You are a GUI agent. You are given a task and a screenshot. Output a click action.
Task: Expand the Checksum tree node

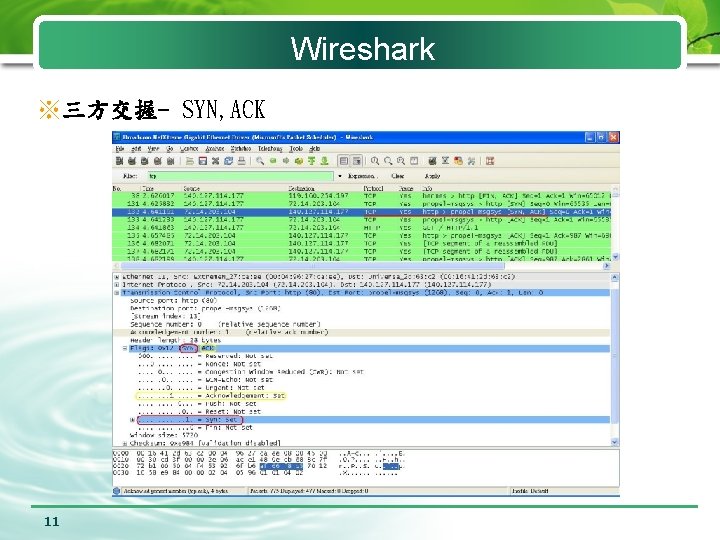coord(124,444)
